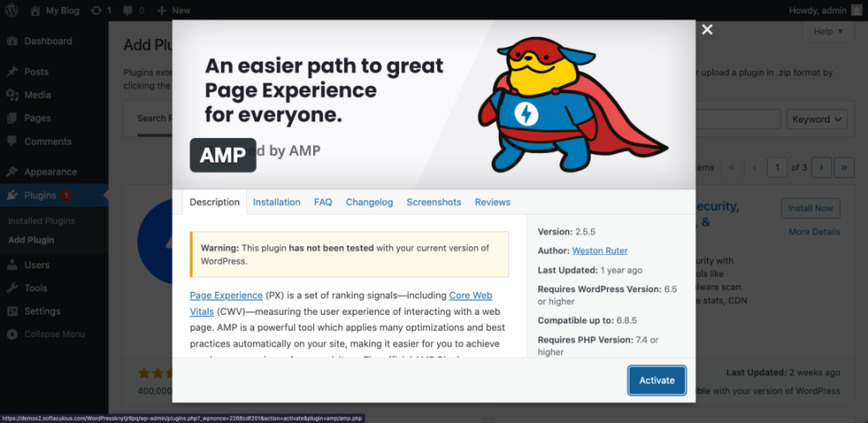This screenshot has height=423, width=868.
Task: Expand the Help dropdown tab
Action: pos(828,32)
